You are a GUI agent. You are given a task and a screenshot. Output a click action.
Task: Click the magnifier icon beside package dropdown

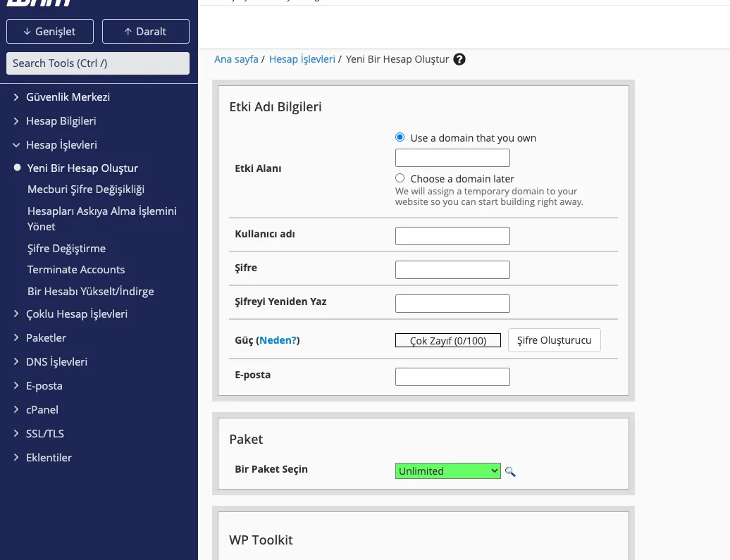click(510, 471)
